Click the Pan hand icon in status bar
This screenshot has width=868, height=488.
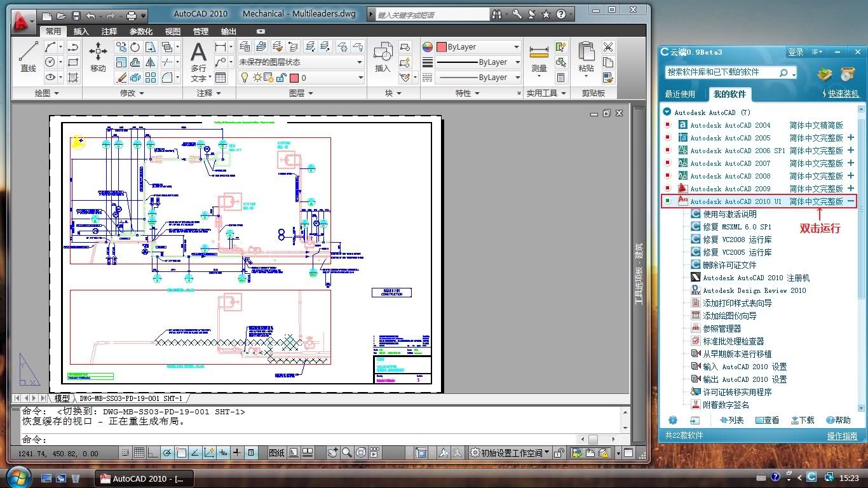[333, 453]
